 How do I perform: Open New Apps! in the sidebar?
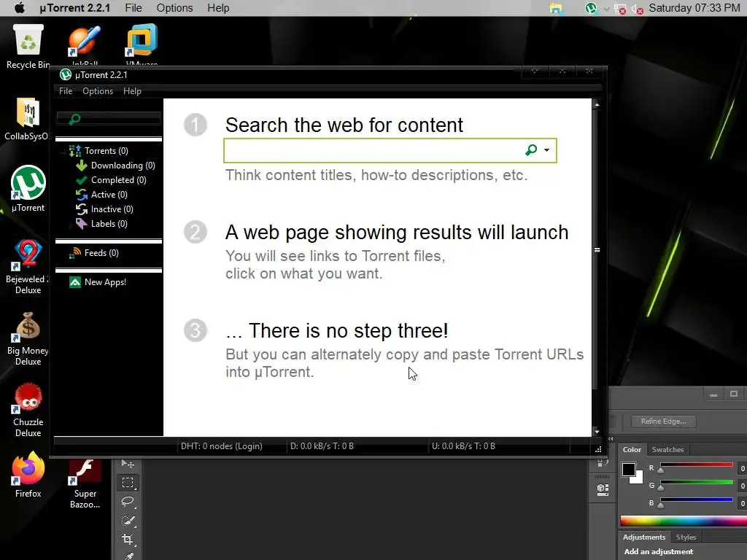click(x=98, y=282)
